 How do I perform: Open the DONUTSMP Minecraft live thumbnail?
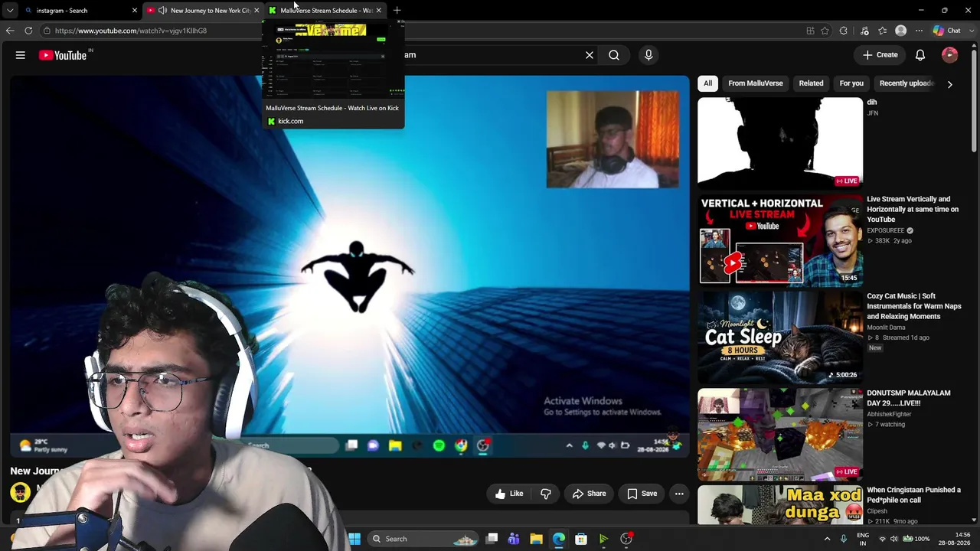pos(780,435)
